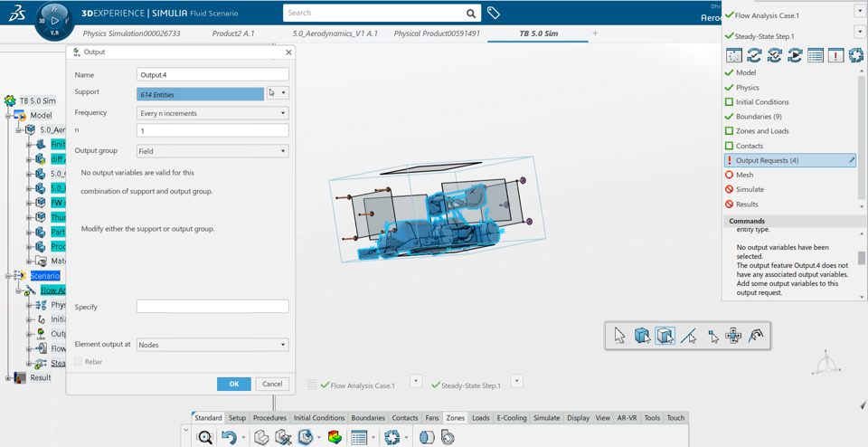The image size is (868, 447).
Task: Click in the Name field showing Output.4
Action: pyautogui.click(x=212, y=74)
